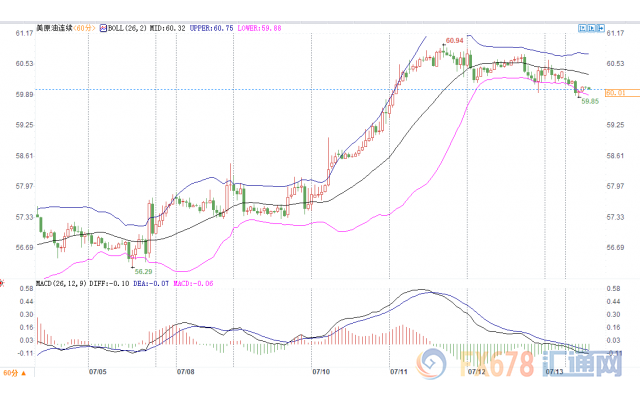
Task: Click the 60.94 high price marker
Action: tap(455, 40)
